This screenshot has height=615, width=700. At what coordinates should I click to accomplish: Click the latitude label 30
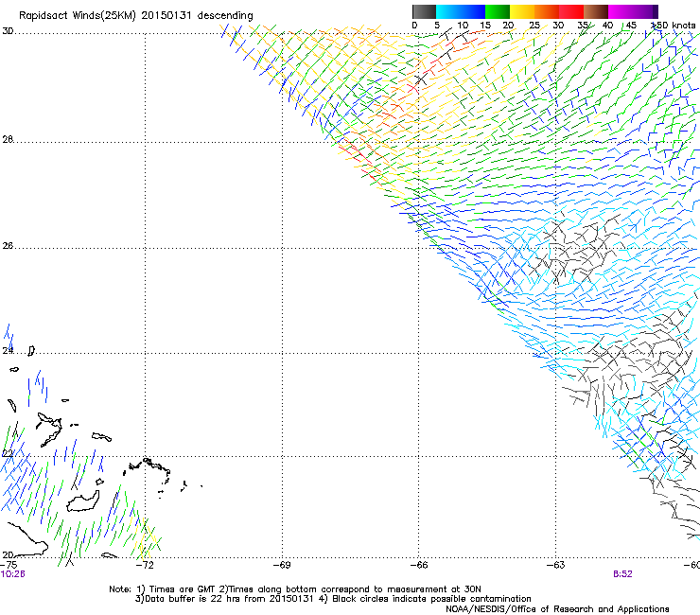(8, 31)
